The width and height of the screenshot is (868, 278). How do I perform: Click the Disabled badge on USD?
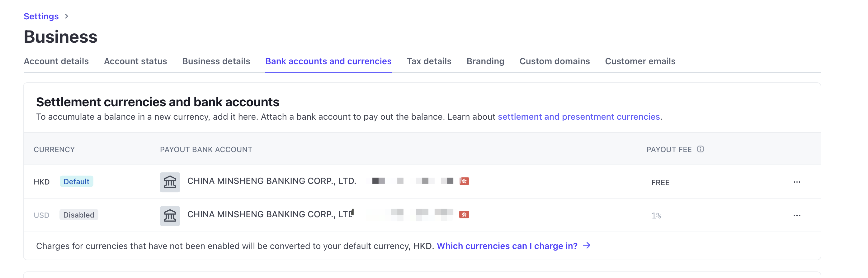point(79,215)
